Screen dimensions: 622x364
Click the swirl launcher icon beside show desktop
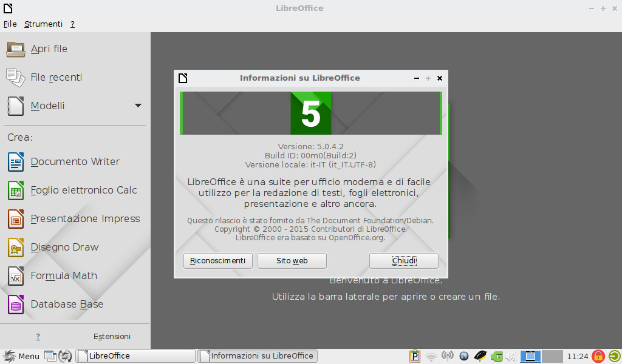tap(65, 356)
